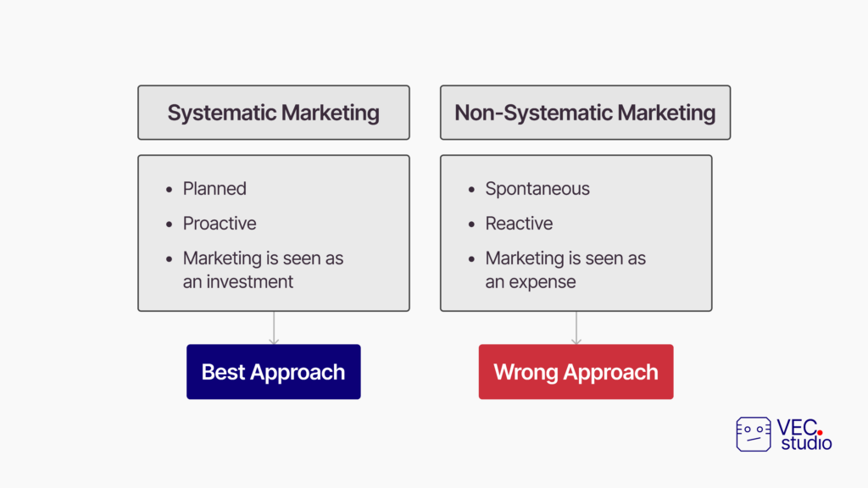Click 'Marketing is seen as an expense' text
This screenshot has height=488, width=868.
coord(565,270)
